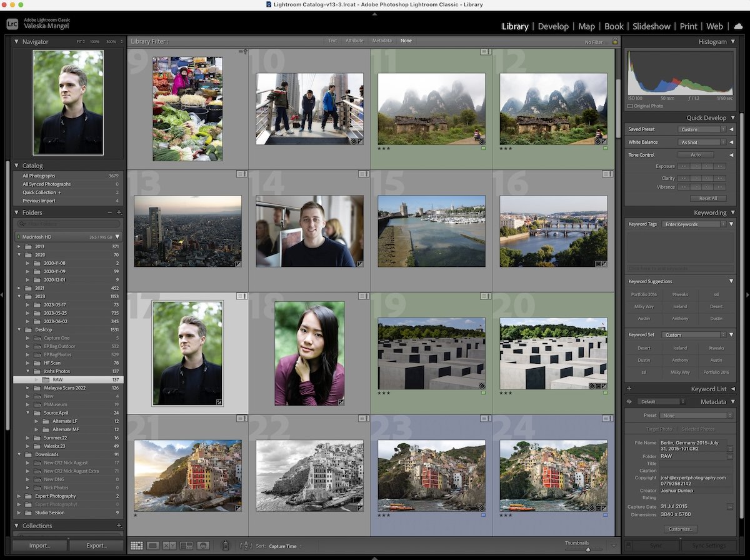Image resolution: width=750 pixels, height=560 pixels.
Task: Click the sort direction a-z icon
Action: click(x=246, y=546)
